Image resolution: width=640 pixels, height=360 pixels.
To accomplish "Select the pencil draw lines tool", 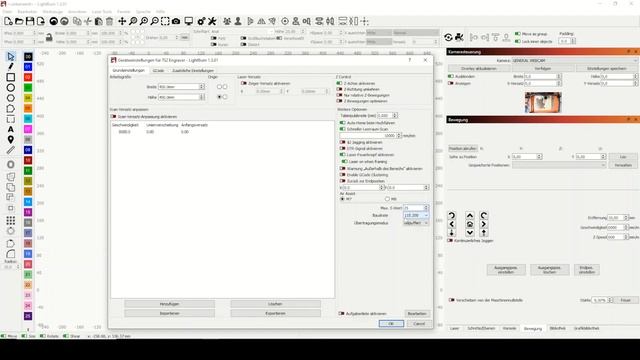I will (x=11, y=66).
